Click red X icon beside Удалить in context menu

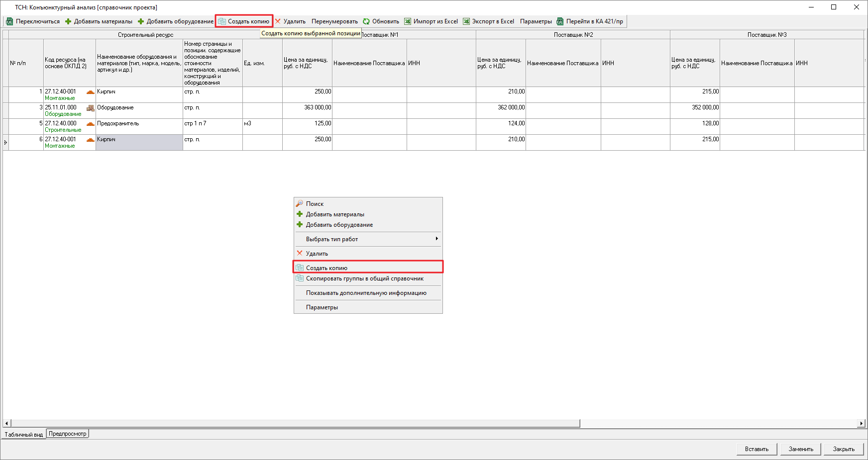pyautogui.click(x=300, y=253)
